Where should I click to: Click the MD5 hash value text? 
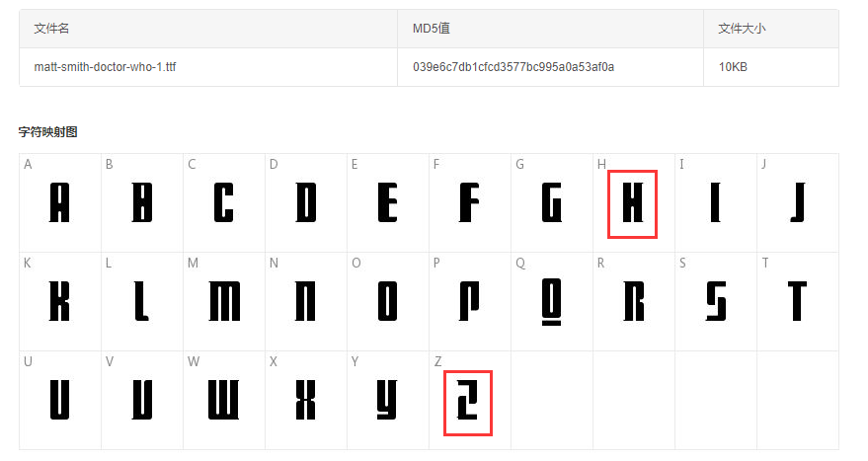(513, 67)
